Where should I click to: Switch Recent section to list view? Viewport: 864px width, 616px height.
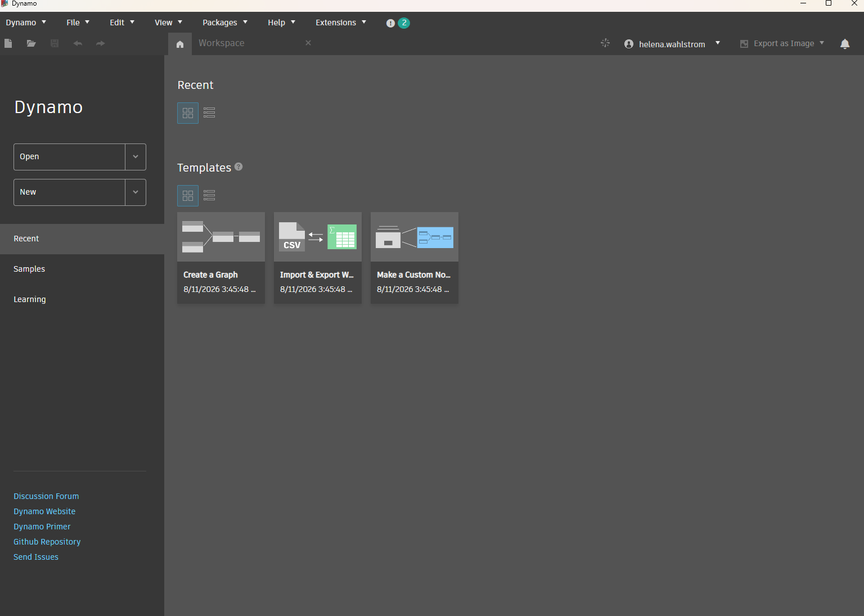coord(209,113)
